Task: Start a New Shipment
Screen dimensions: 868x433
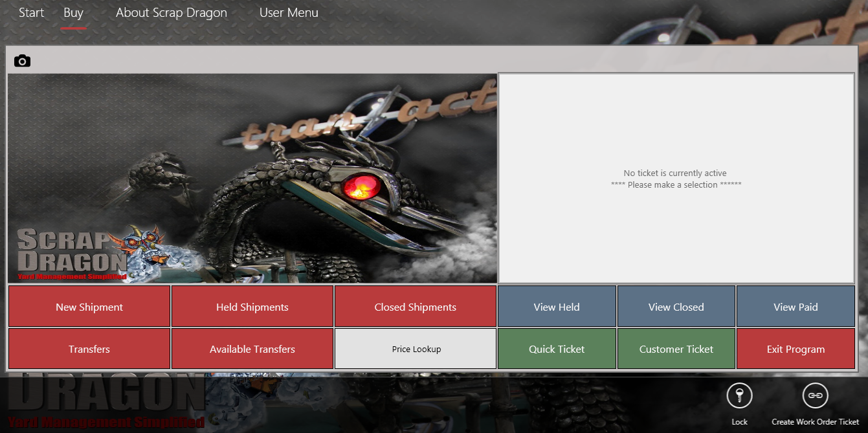Action: (x=89, y=307)
